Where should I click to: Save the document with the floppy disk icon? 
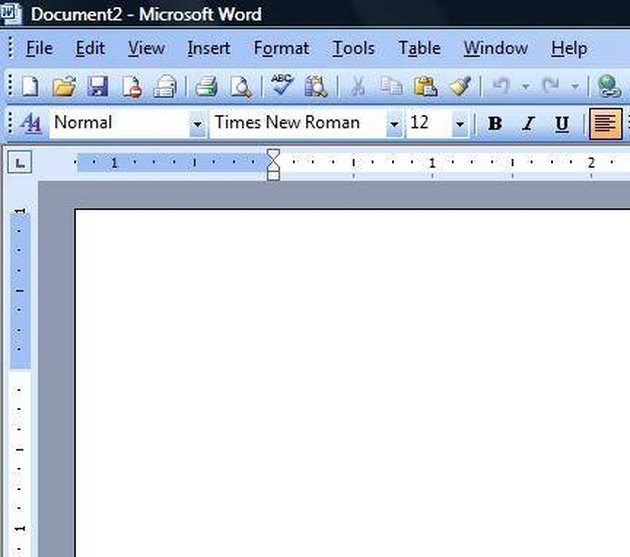point(98,86)
